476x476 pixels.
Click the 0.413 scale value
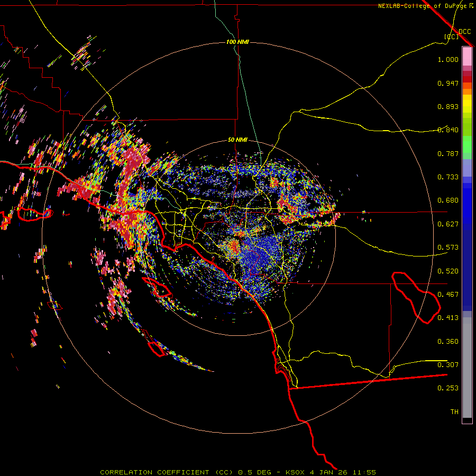[x=448, y=318]
